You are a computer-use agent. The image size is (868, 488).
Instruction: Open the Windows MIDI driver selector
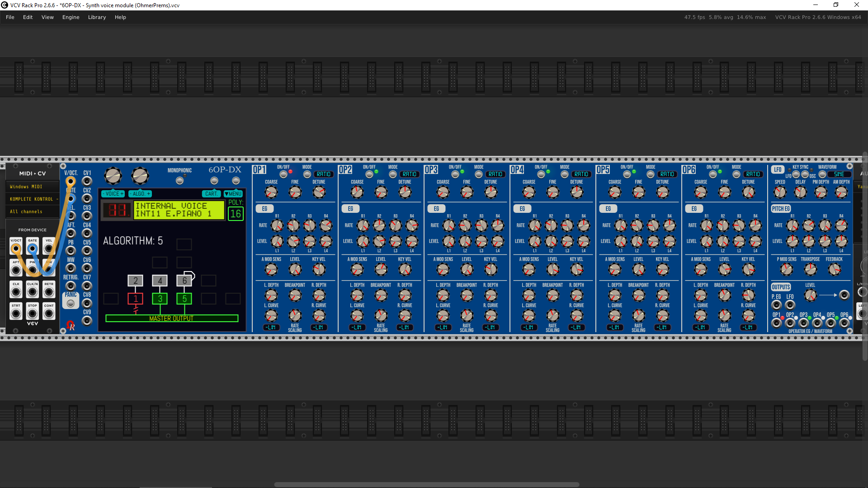click(32, 187)
